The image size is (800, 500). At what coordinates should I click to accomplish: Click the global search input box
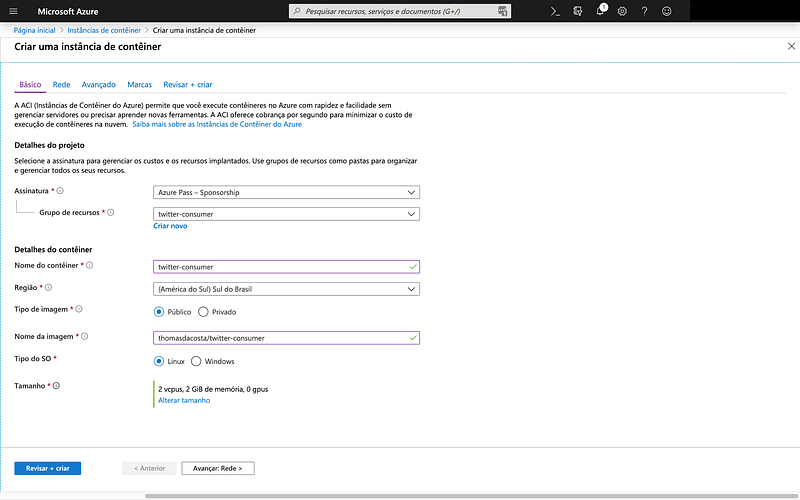coord(399,11)
